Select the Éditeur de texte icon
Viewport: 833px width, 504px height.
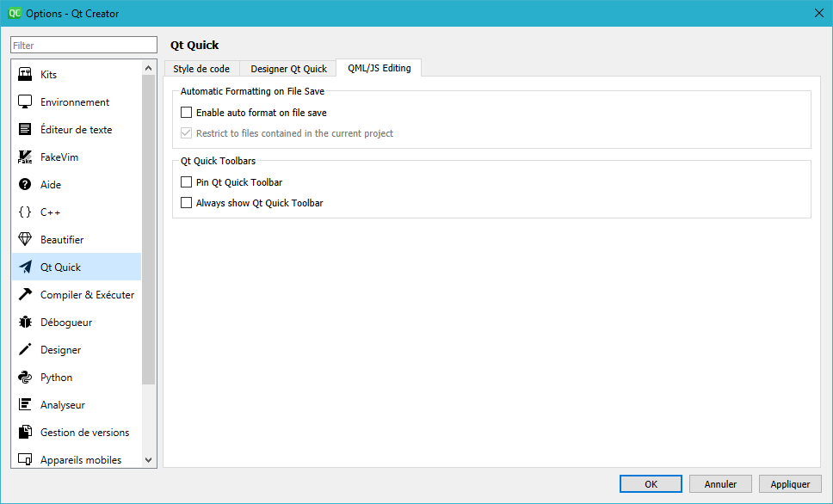coord(25,130)
